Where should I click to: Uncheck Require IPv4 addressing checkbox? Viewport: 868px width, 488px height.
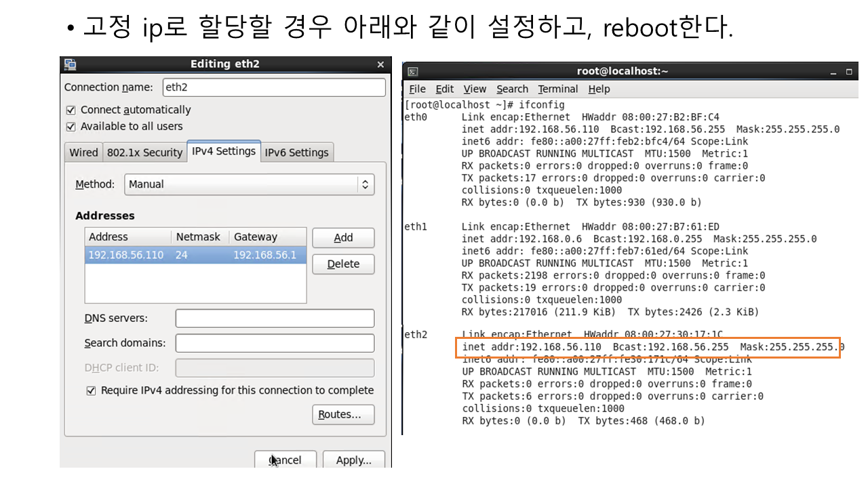tap(91, 391)
